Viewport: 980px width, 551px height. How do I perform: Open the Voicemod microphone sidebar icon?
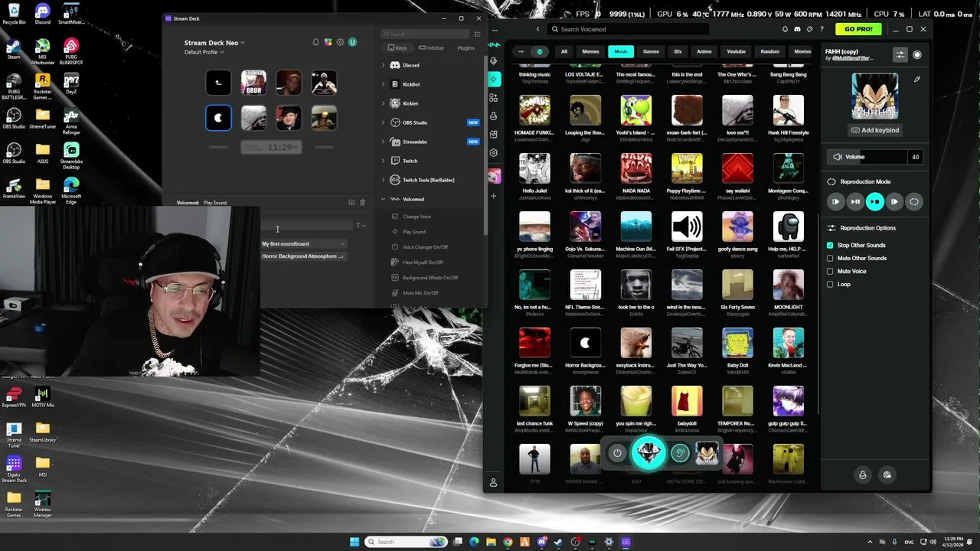pyautogui.click(x=494, y=60)
